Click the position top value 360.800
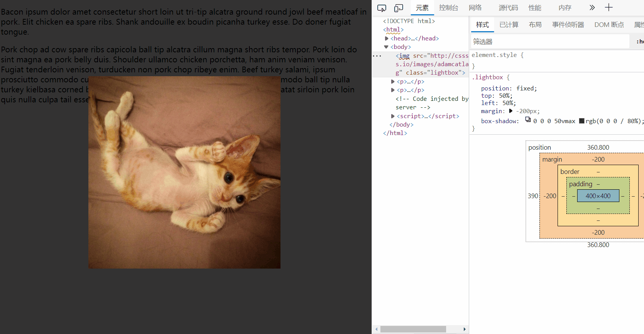Screen dimensions: 644x334 tap(598, 147)
